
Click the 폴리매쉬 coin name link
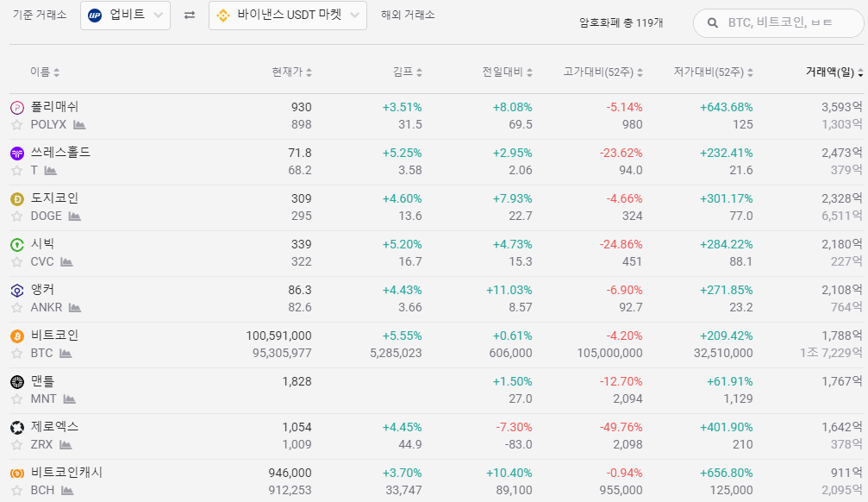click(54, 107)
